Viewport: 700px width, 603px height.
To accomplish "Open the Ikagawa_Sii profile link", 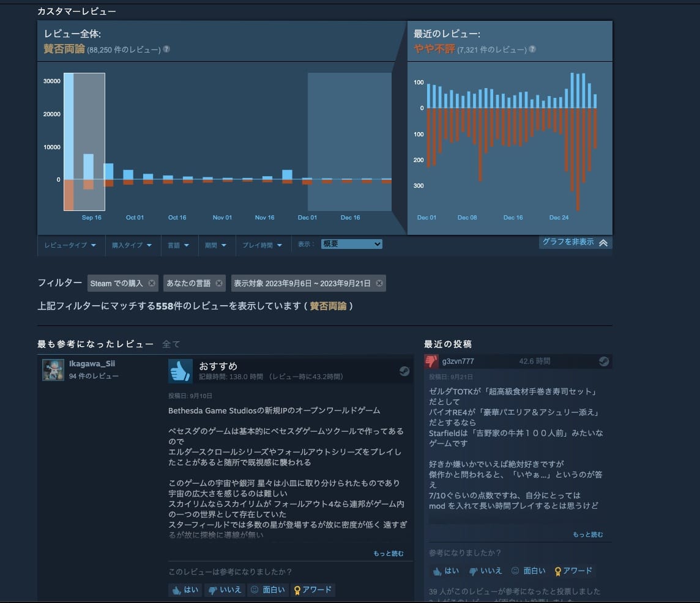I will point(92,364).
